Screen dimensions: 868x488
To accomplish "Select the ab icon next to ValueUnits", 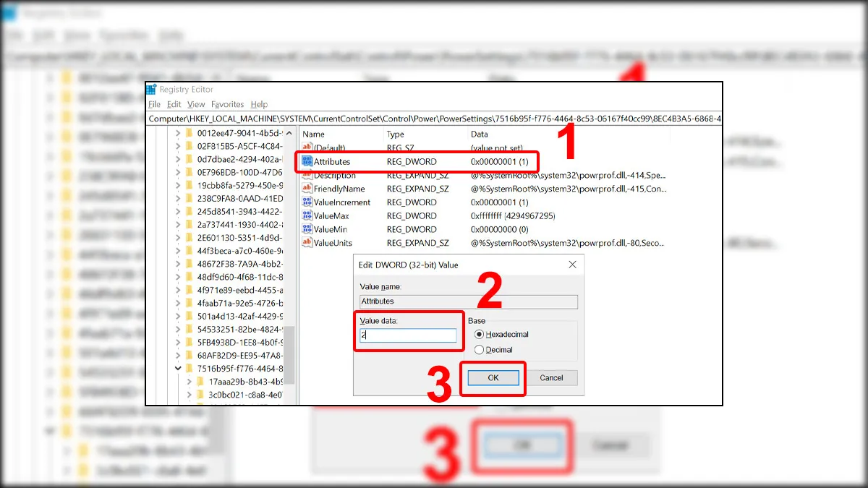I will (x=305, y=242).
